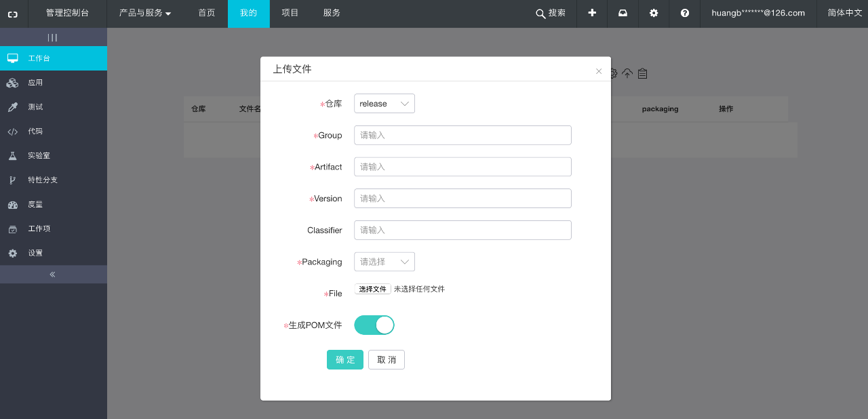
Task: Open 管理控制台 in the top bar
Action: tap(67, 13)
